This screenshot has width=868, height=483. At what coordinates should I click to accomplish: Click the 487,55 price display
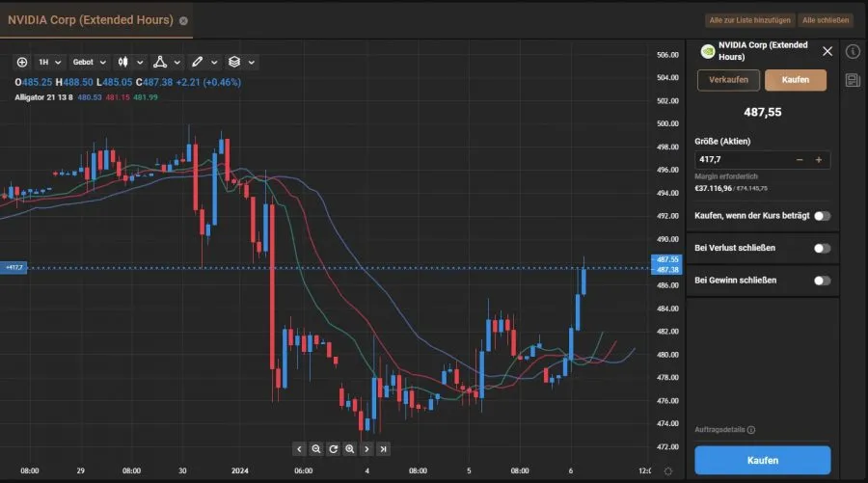point(762,112)
